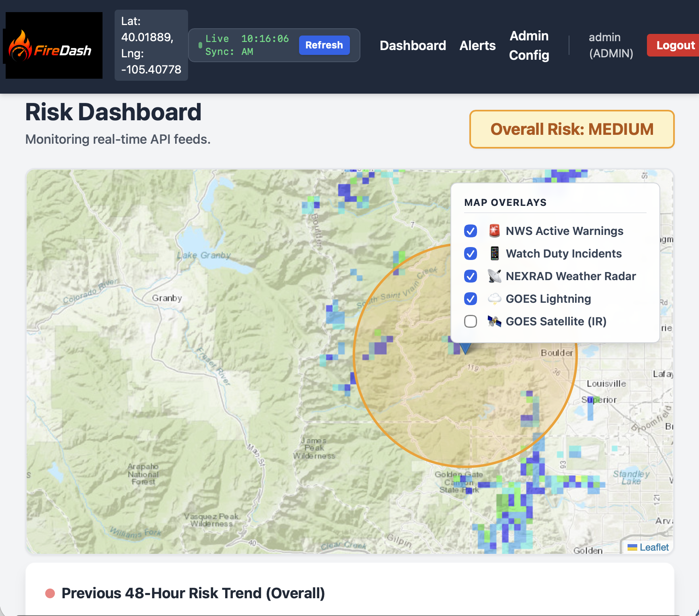Click the red Logout button
This screenshot has height=616, width=699.
674,45
